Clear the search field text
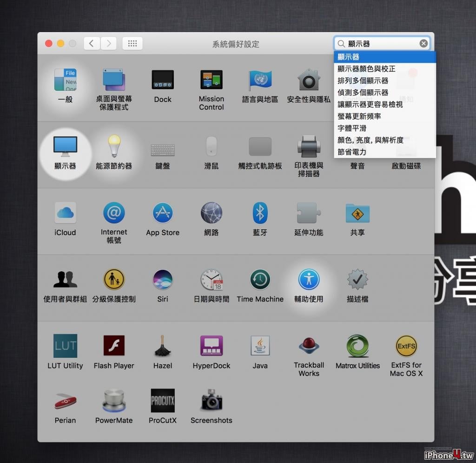This screenshot has width=476, height=463. click(x=423, y=43)
